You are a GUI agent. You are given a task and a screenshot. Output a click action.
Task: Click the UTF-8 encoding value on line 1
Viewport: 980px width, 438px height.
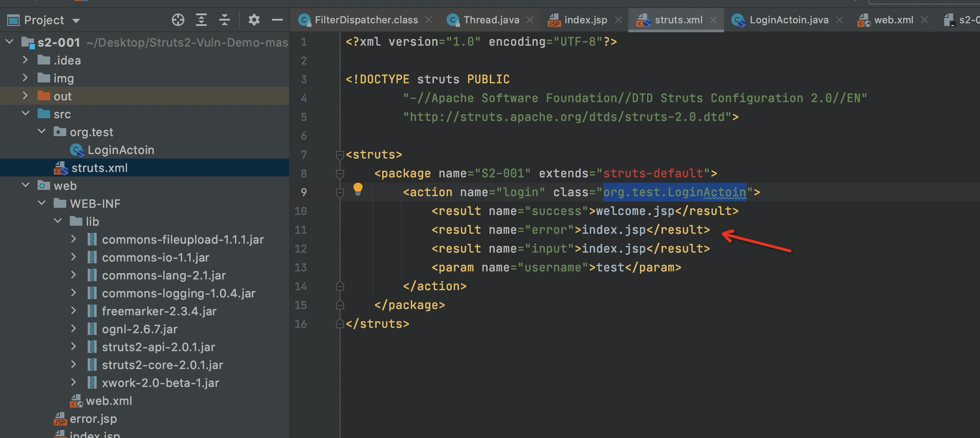coord(578,42)
